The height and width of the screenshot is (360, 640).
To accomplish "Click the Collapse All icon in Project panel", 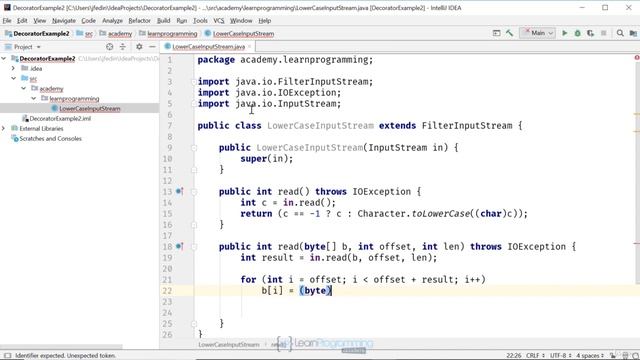I will tap(122, 47).
